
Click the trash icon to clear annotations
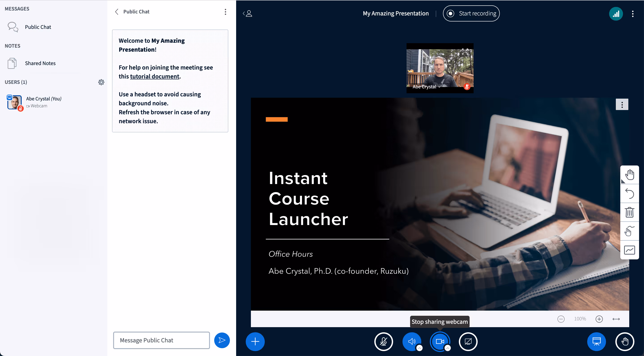[629, 212]
